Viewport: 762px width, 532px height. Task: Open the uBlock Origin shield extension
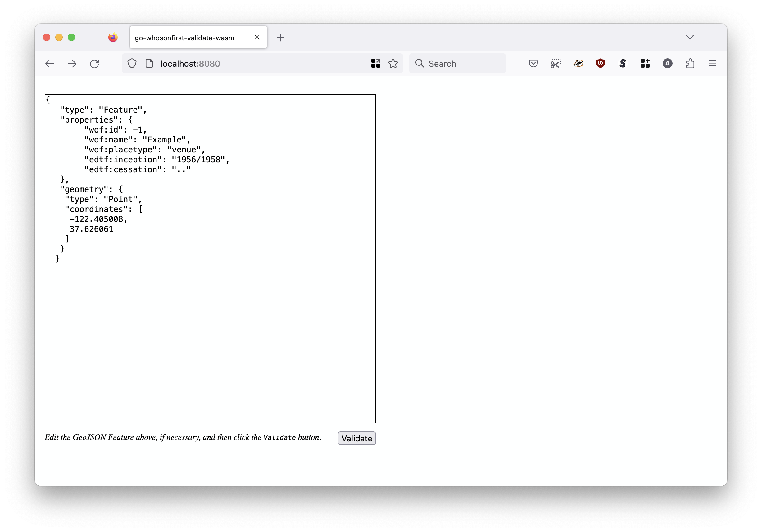[600, 63]
